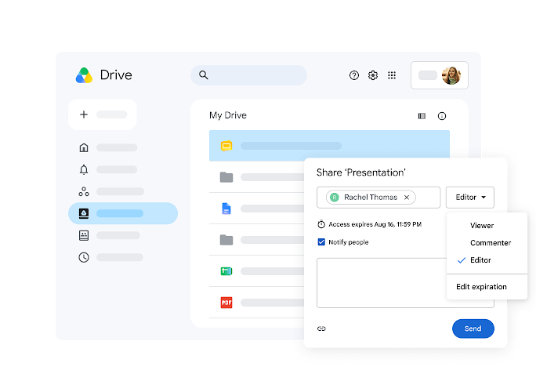Open the notifications bell sidebar item
536x392 pixels.
pos(84,169)
